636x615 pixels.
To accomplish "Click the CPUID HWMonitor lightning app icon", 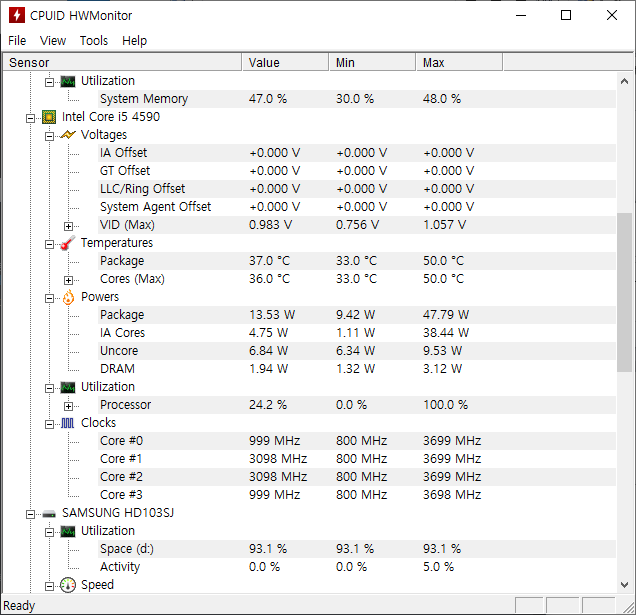I will [x=17, y=15].
